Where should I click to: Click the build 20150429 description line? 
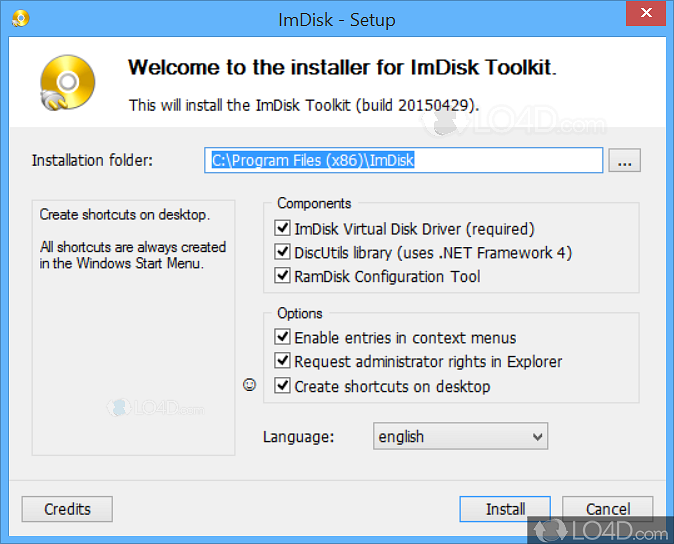click(304, 105)
